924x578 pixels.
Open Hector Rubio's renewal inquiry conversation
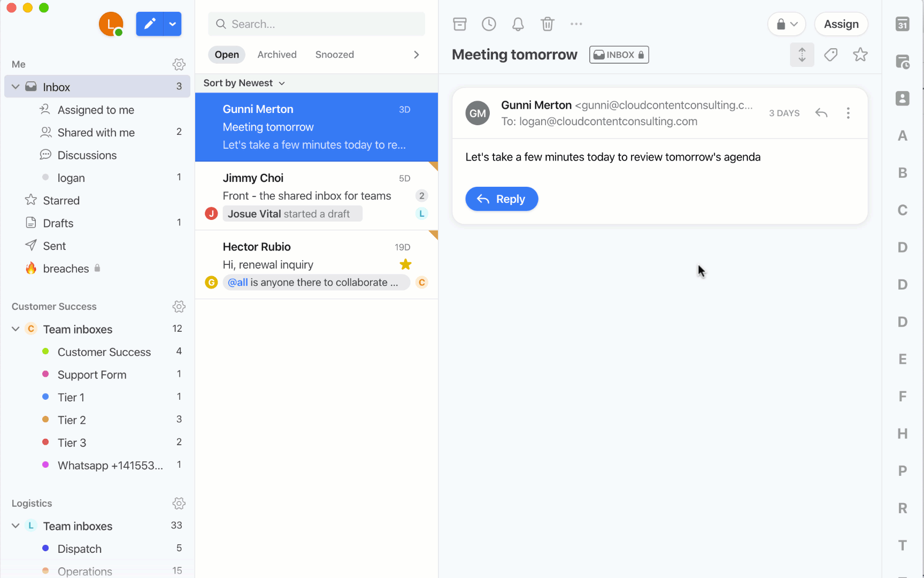(x=317, y=264)
